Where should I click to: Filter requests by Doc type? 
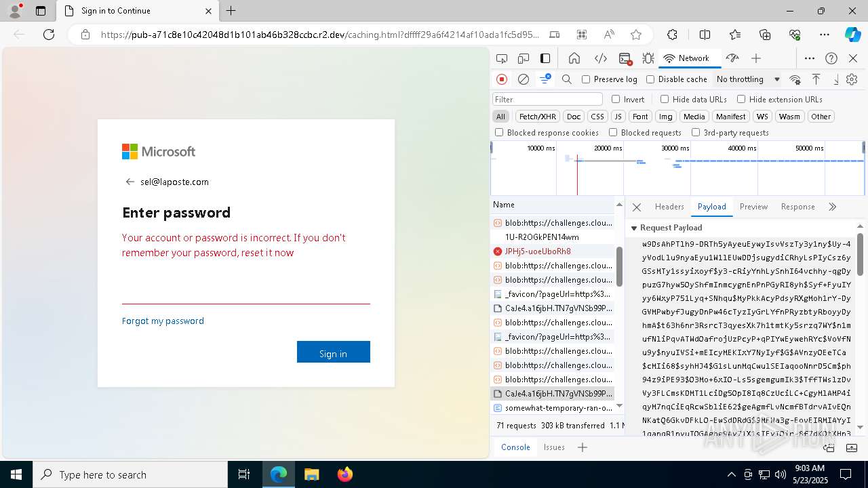coord(574,117)
